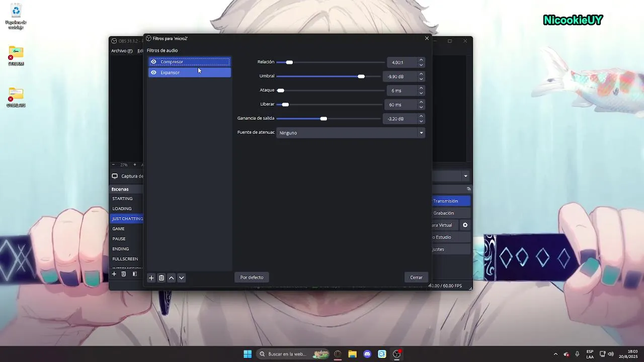Zoom out preview with minus icon

(x=113, y=164)
